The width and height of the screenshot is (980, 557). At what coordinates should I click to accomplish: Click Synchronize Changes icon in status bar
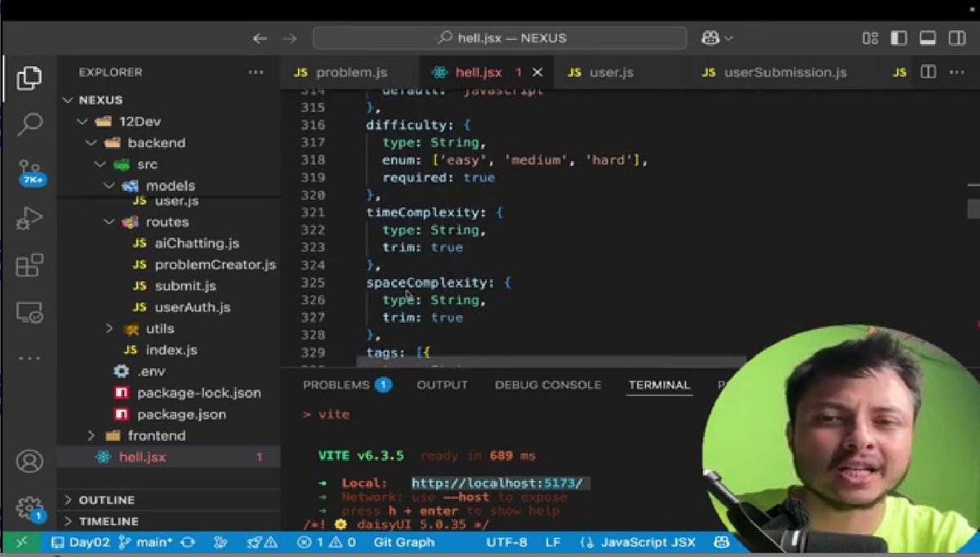click(189, 542)
